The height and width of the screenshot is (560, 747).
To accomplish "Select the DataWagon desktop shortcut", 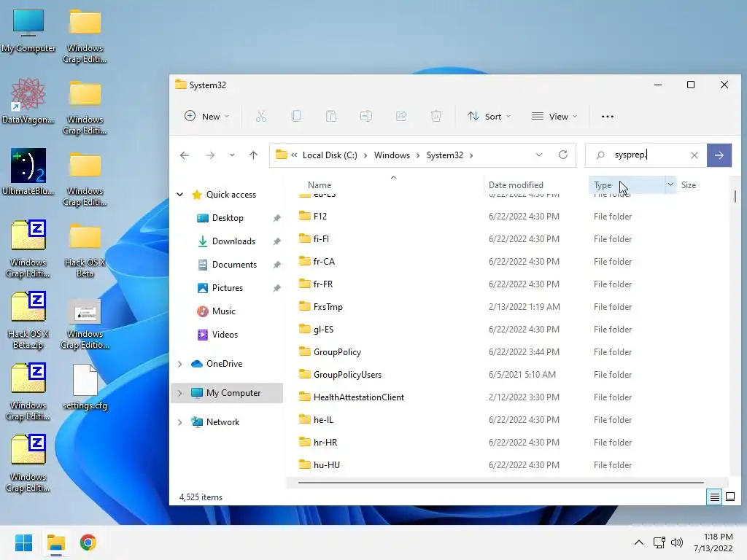I will [x=28, y=101].
